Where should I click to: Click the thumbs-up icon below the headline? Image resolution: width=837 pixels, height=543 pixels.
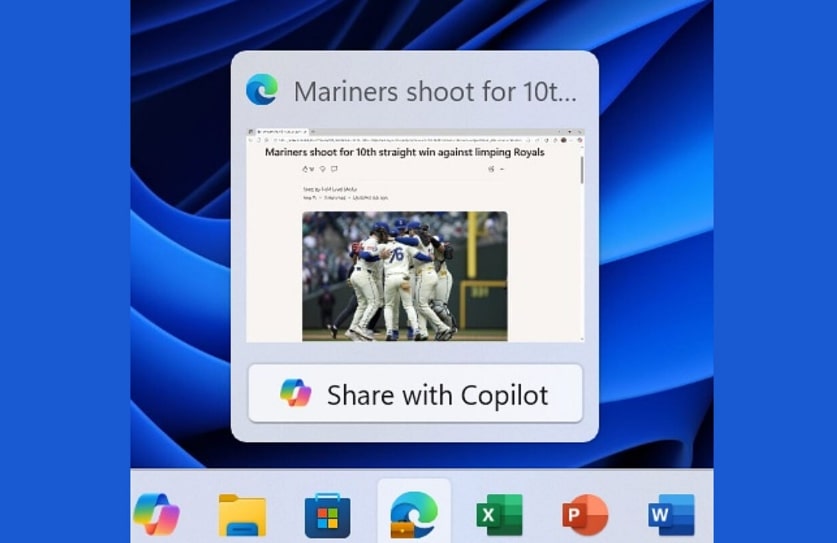[306, 169]
